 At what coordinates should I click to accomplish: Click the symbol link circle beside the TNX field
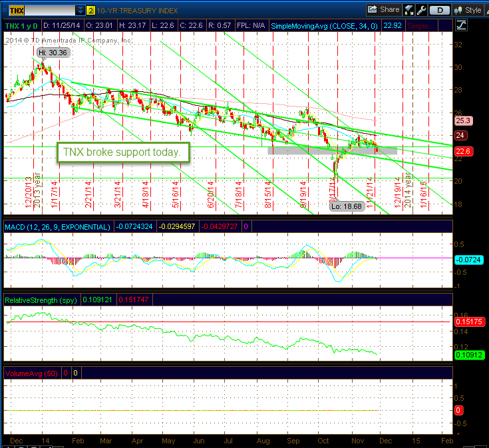(x=5, y=10)
